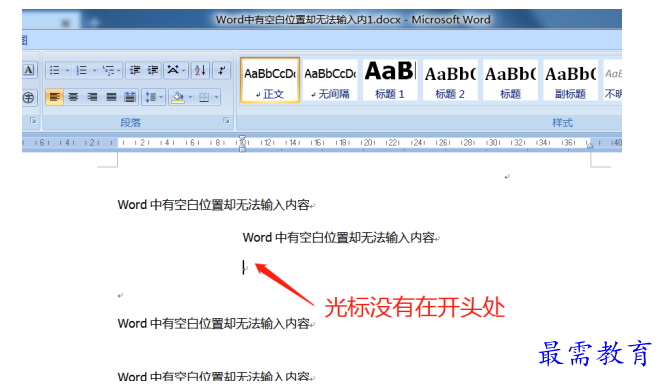Toggle distributed alignment

point(130,97)
